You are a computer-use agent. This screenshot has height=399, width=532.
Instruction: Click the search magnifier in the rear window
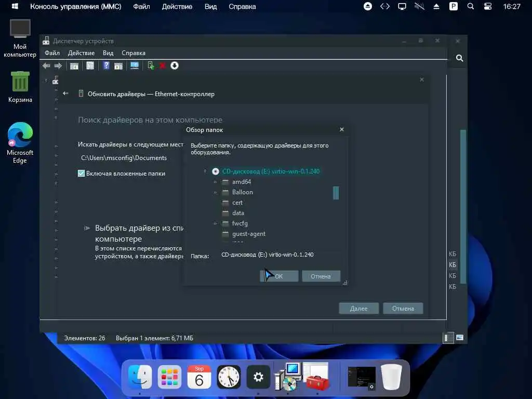[459, 58]
